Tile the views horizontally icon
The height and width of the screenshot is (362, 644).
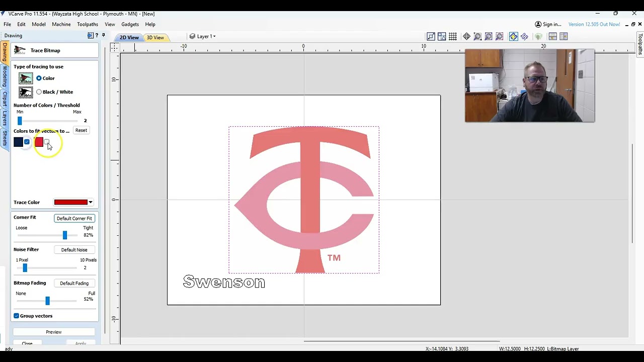click(x=552, y=36)
